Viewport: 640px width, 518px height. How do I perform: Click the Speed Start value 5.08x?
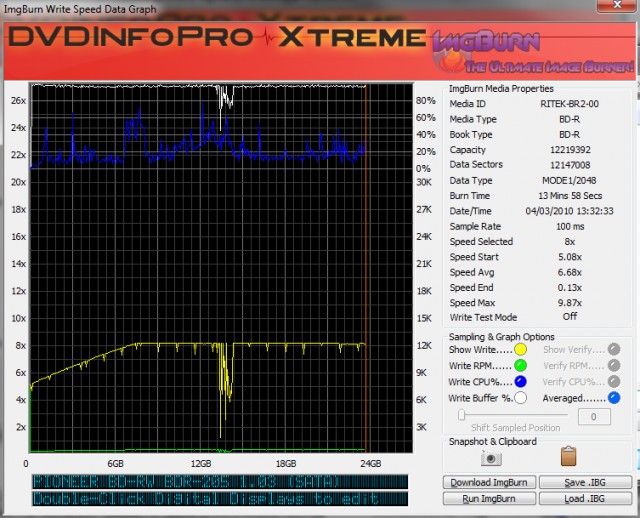(570, 257)
